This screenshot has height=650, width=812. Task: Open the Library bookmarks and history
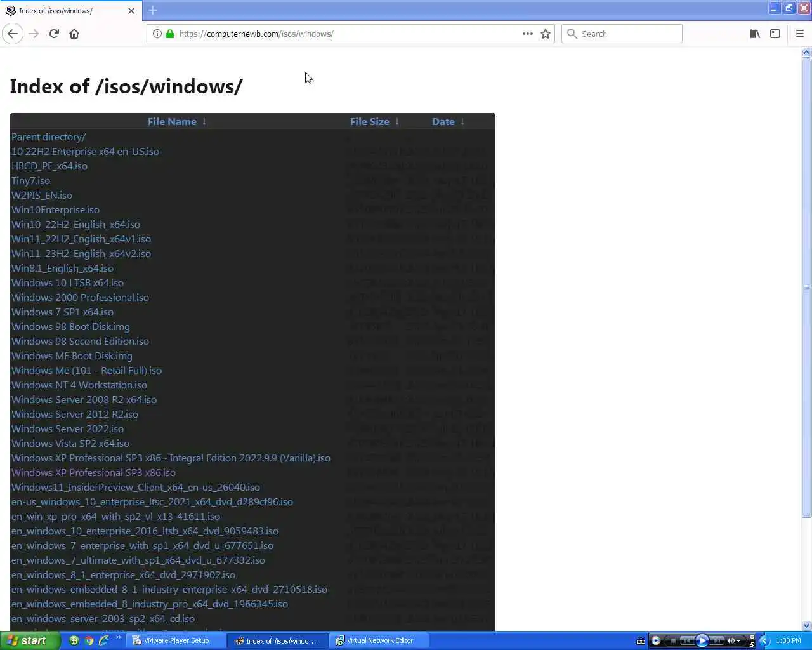tap(755, 34)
